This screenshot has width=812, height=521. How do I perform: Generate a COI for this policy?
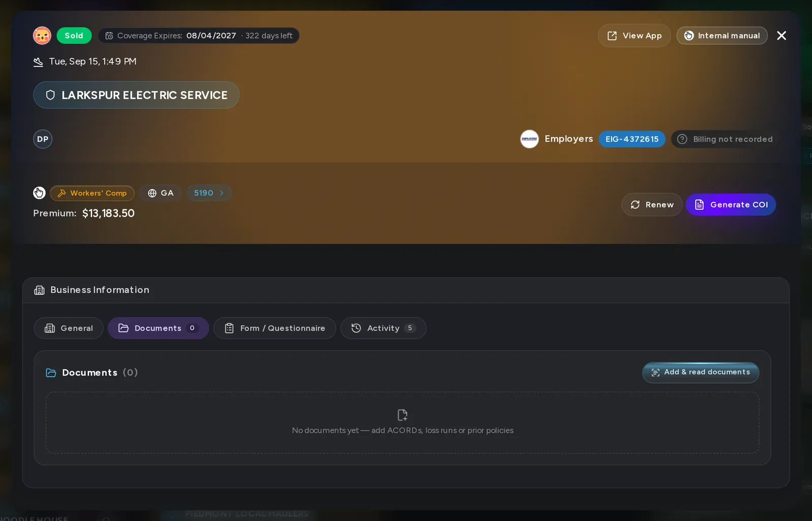click(731, 204)
